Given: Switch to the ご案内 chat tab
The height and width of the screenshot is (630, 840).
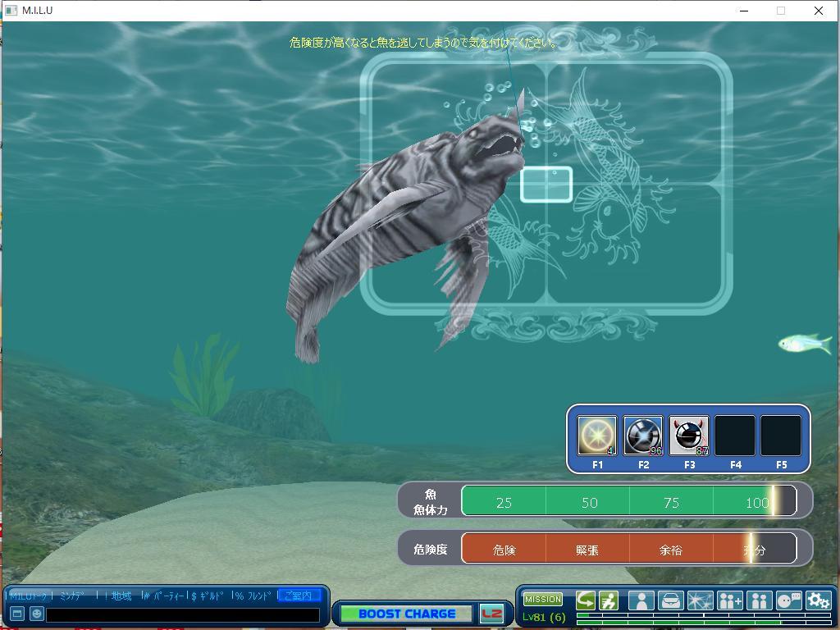Looking at the screenshot, I should [x=298, y=596].
